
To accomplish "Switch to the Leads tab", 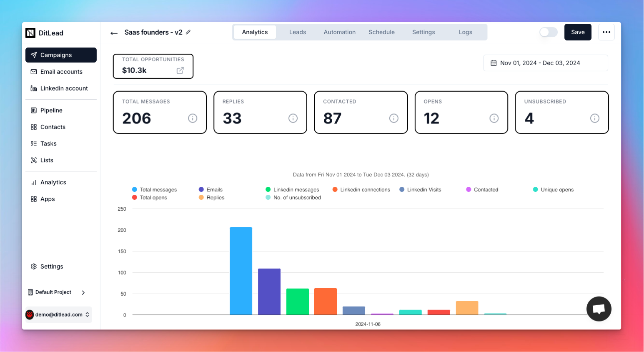I will (298, 32).
